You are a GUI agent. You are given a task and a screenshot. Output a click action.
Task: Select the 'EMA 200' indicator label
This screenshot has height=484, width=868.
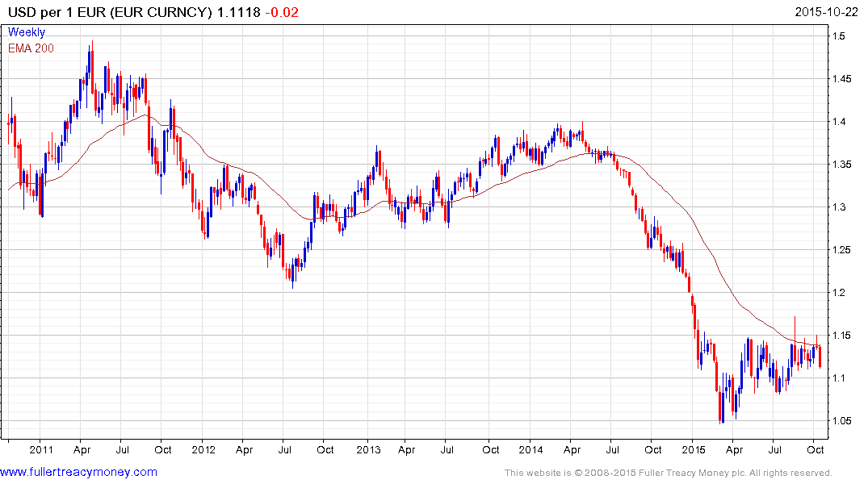coord(31,48)
